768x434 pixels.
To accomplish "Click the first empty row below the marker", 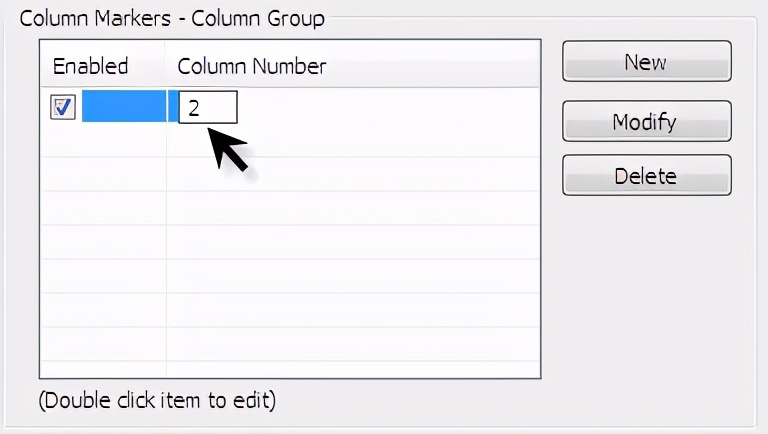I will pyautogui.click(x=290, y=141).
